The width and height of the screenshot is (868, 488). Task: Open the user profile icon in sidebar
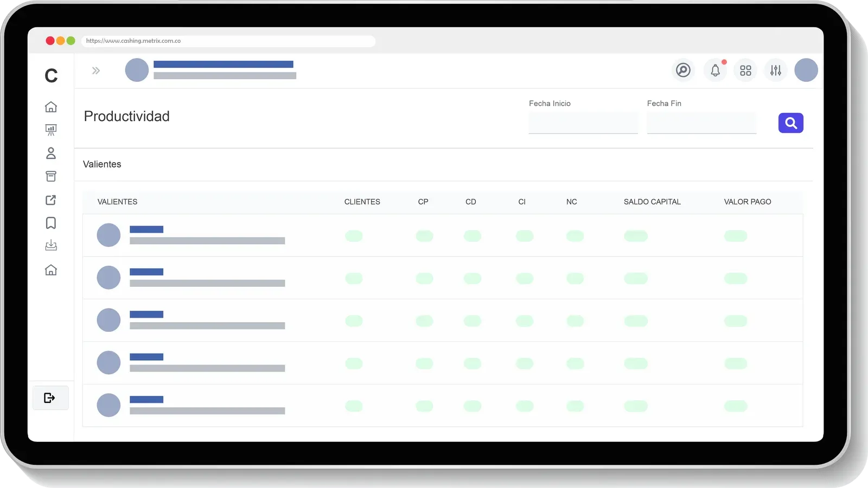51,153
